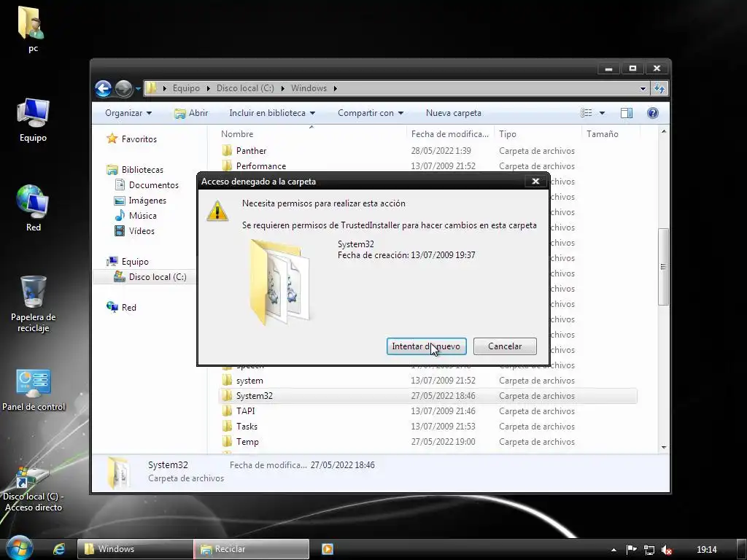Screen dimensions: 747x560
Task: Open the Windows Start button
Action: coord(19,548)
